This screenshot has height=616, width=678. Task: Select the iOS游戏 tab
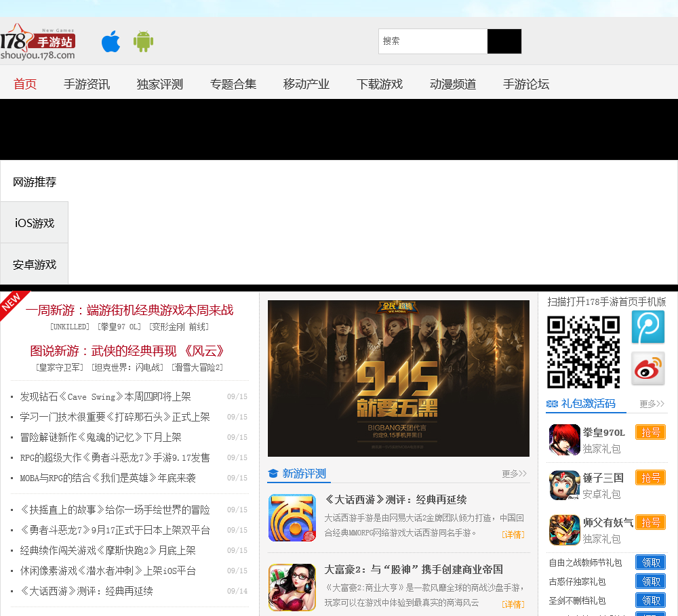(34, 223)
